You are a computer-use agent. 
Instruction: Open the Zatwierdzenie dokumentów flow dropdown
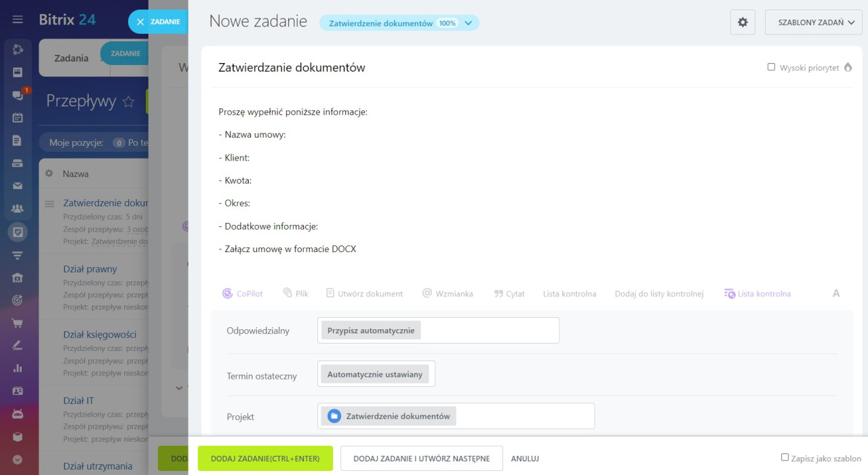coord(399,23)
